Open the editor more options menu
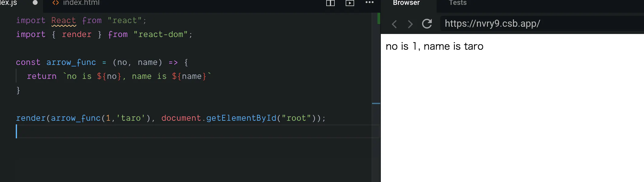 click(x=369, y=2)
